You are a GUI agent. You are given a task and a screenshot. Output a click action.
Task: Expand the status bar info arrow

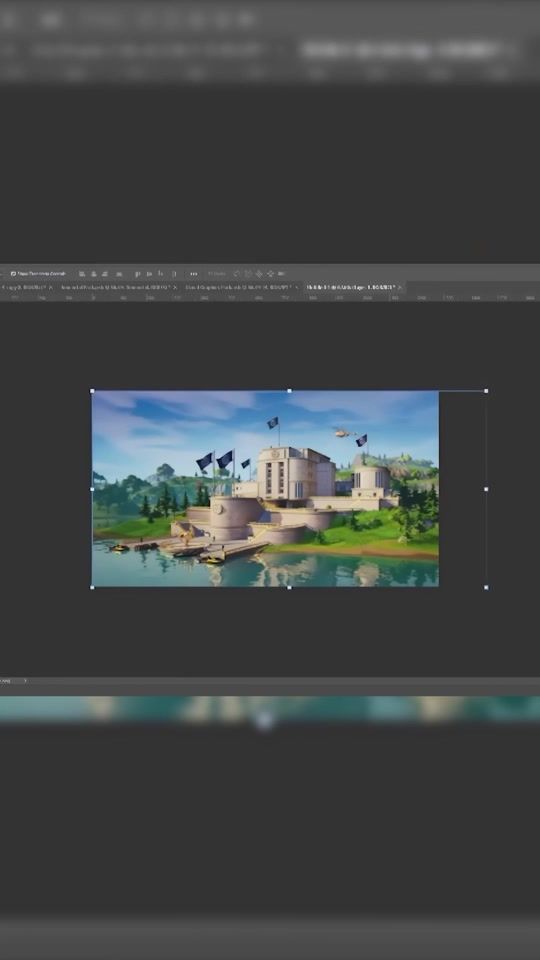[25, 681]
